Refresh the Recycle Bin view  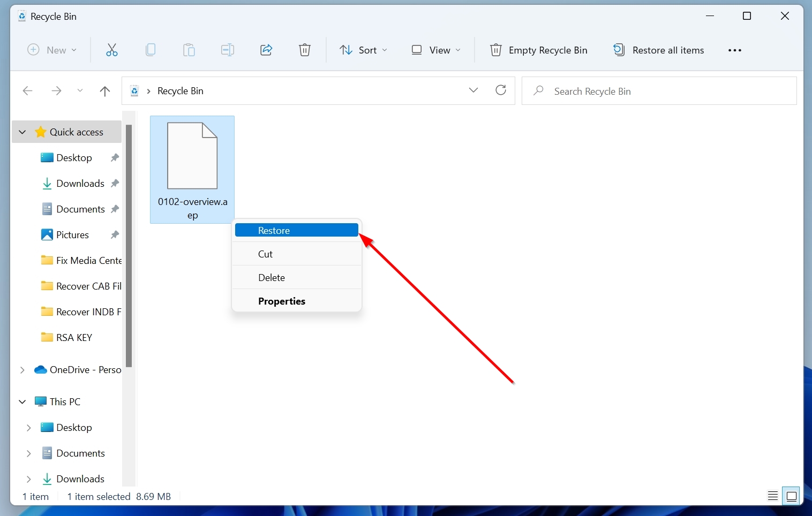point(501,90)
